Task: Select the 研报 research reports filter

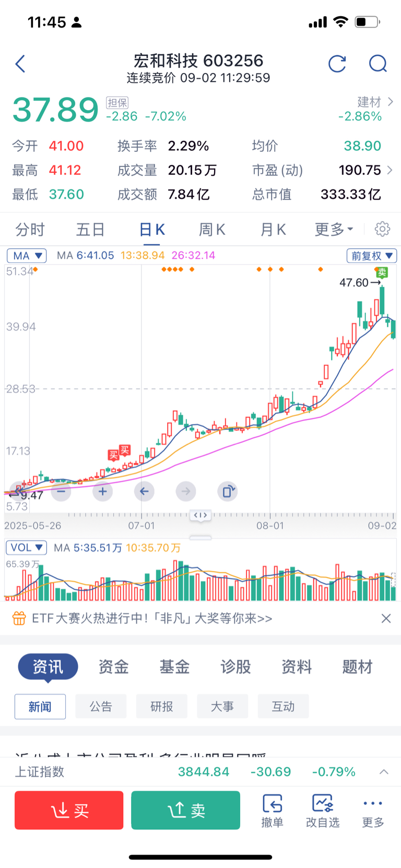Action: (x=162, y=707)
